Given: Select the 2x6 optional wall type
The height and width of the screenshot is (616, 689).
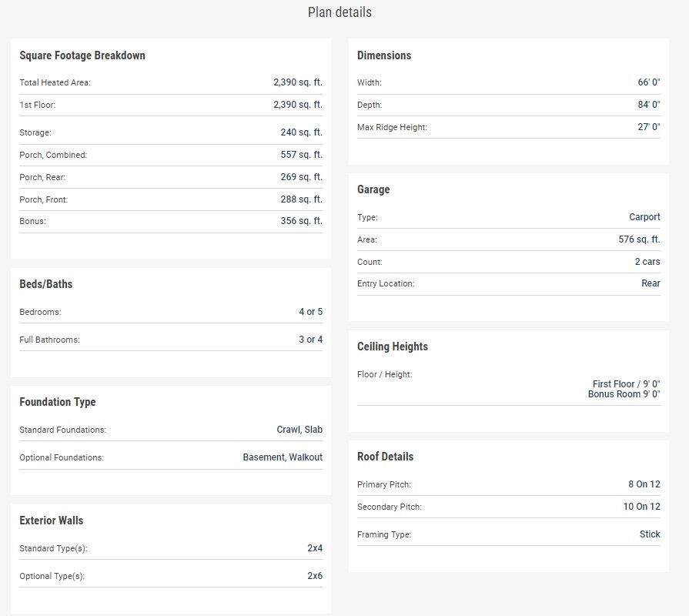Looking at the screenshot, I should (x=315, y=576).
